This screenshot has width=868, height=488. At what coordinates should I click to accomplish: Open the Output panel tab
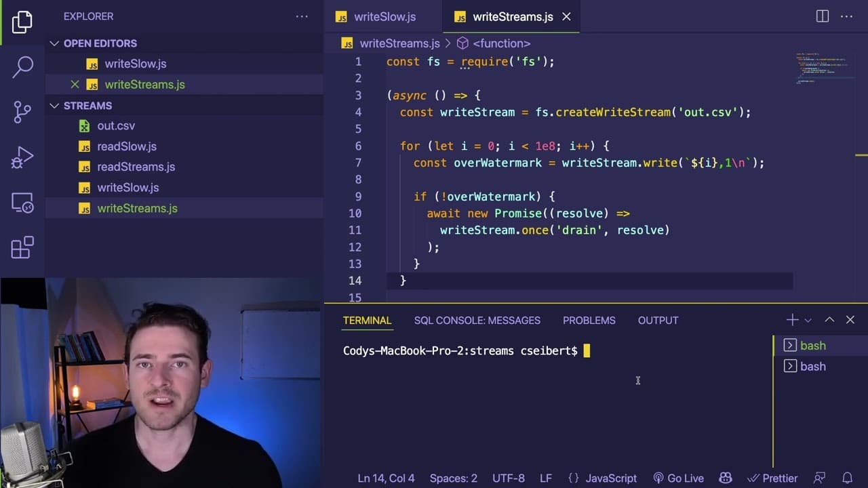pos(658,321)
